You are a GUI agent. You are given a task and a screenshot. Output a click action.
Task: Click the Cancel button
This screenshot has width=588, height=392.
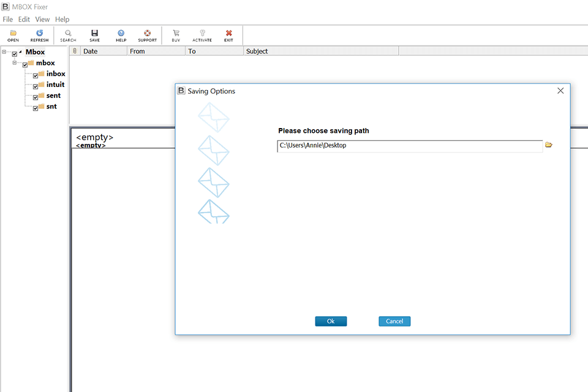coord(394,321)
